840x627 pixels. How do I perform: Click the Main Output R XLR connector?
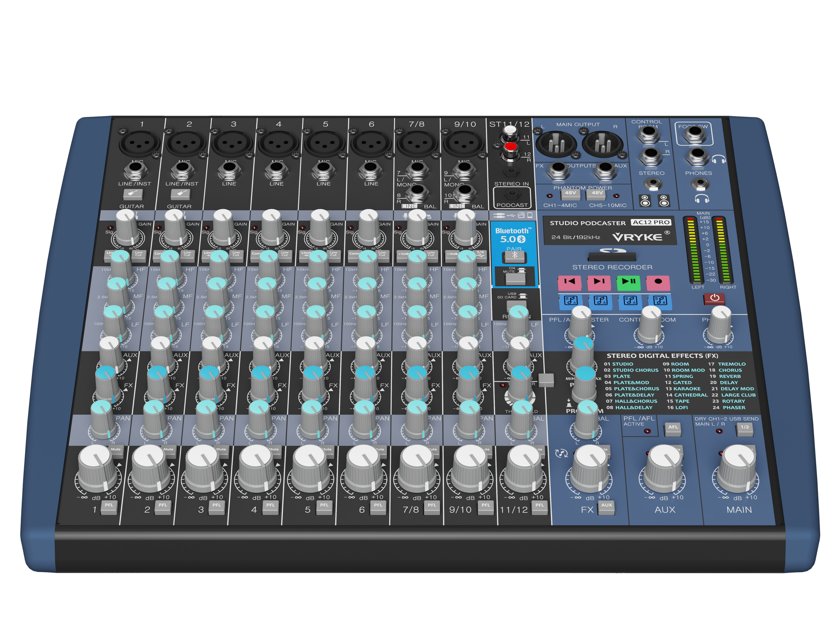tap(602, 144)
